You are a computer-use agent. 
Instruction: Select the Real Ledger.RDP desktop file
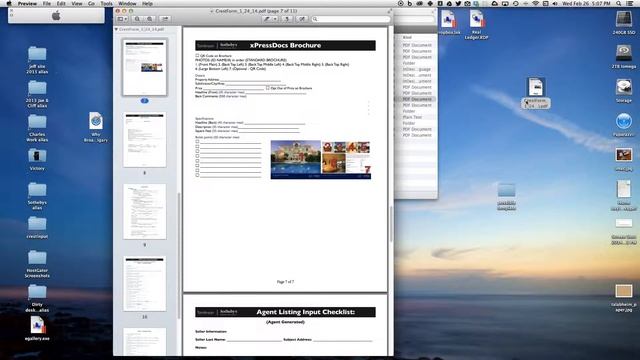coord(476,25)
